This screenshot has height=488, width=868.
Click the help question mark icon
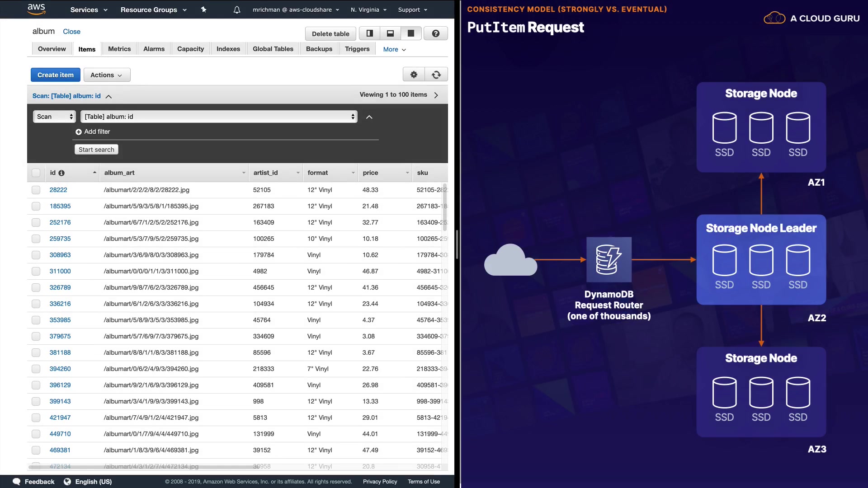click(436, 33)
